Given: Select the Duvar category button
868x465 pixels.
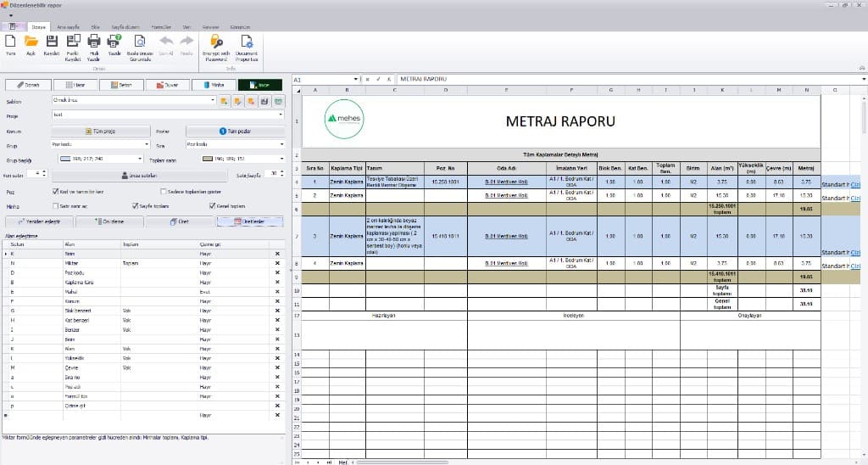Looking at the screenshot, I should coord(167,85).
